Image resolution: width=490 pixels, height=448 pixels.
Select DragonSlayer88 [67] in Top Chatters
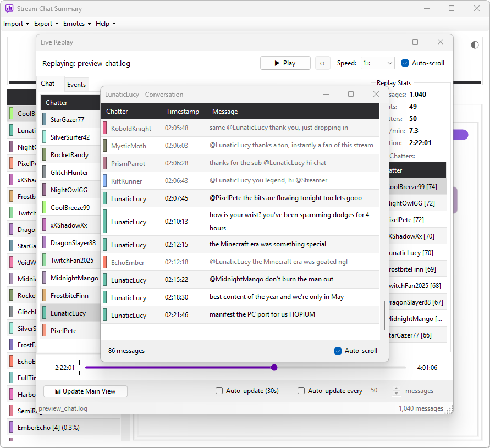[417, 302]
